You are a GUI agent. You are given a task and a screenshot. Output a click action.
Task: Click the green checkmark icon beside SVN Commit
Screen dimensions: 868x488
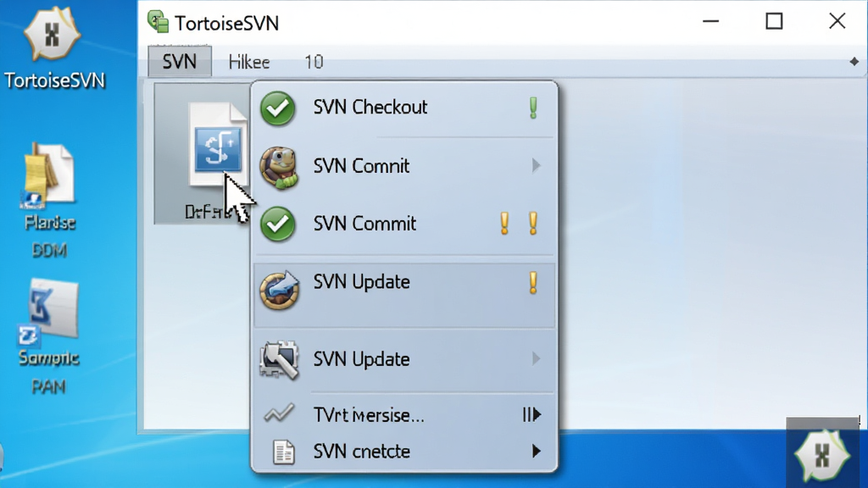(278, 224)
